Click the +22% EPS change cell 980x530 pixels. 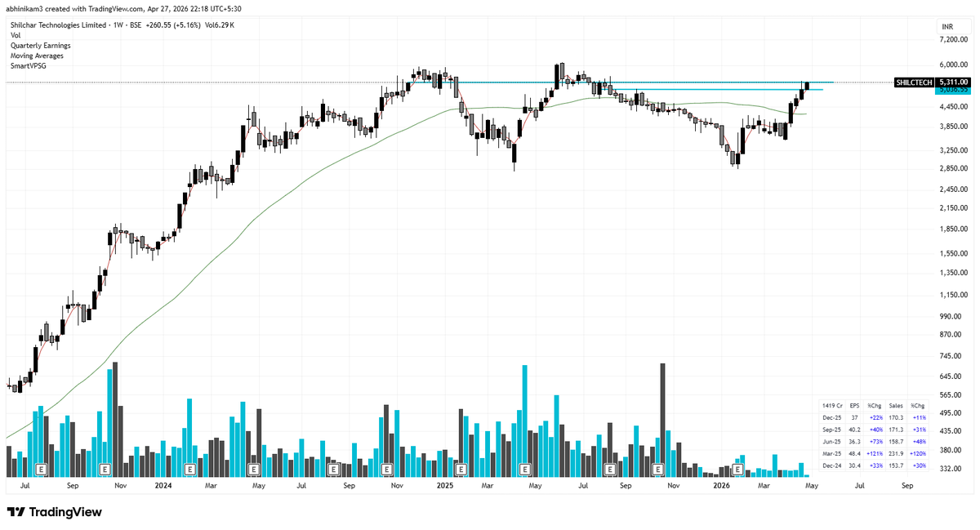tap(875, 416)
